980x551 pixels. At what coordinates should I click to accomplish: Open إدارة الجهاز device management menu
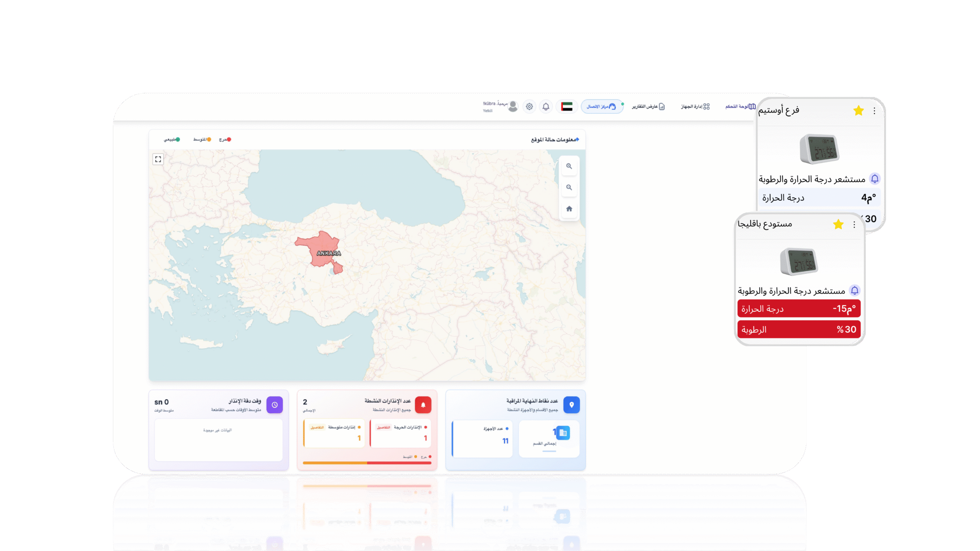coord(695,107)
